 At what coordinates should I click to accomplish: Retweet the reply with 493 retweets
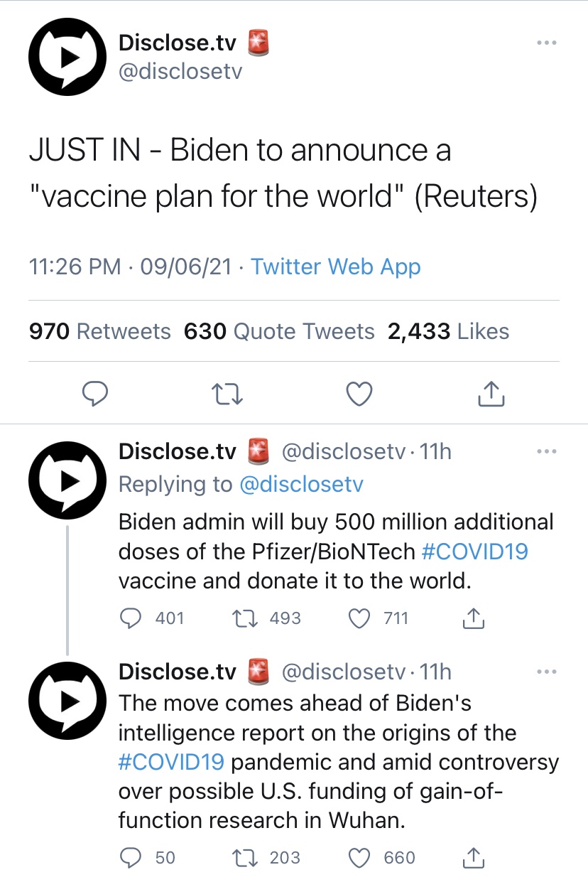(x=267, y=618)
